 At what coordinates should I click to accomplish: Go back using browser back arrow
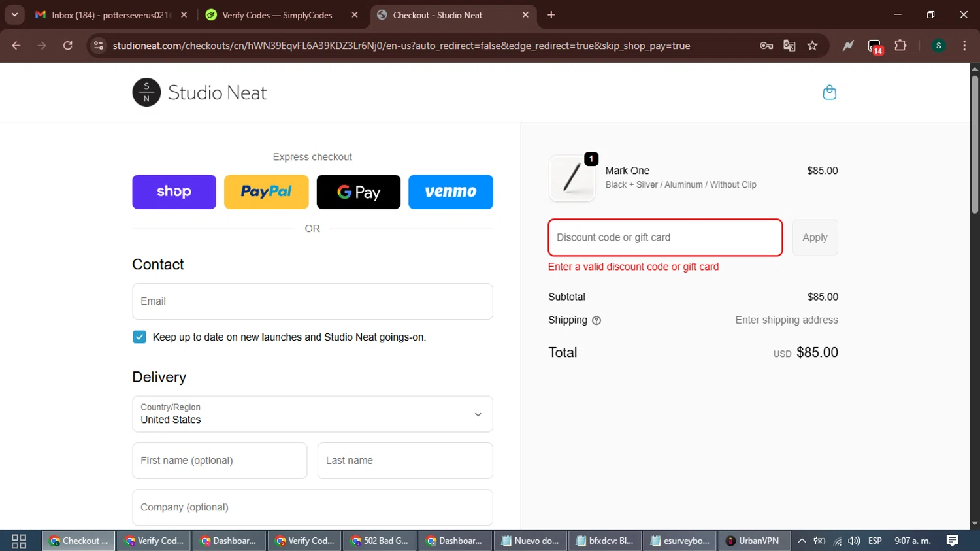pos(16,46)
